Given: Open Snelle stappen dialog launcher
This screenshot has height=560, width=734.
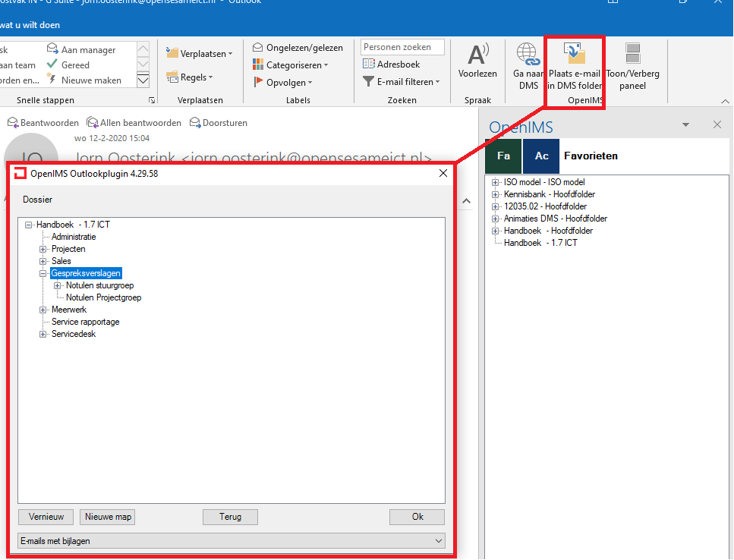Looking at the screenshot, I should [152, 100].
